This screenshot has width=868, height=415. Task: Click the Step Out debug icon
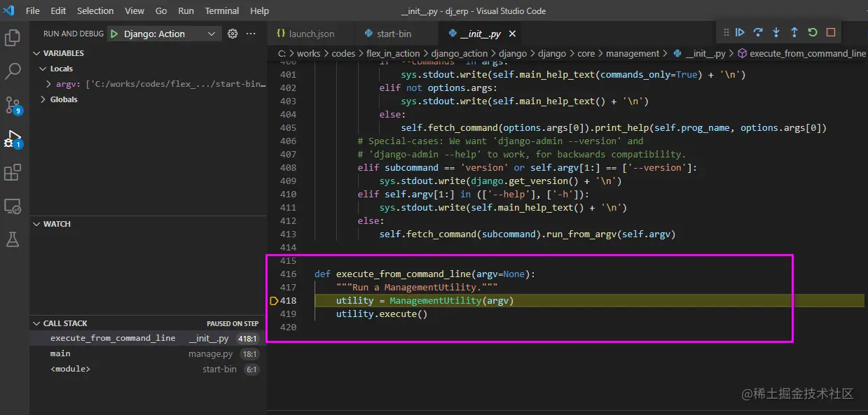[x=794, y=32]
